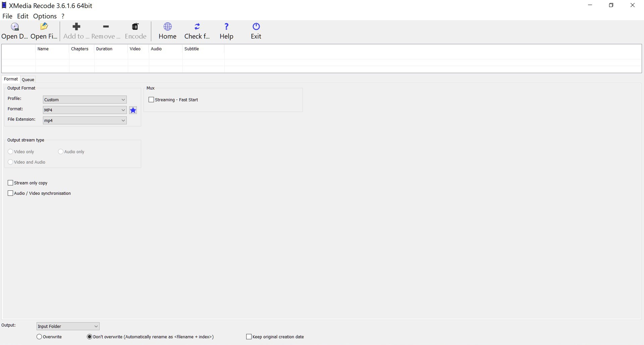The height and width of the screenshot is (345, 644).
Task: Click Check for updates arrows icon
Action: click(x=197, y=26)
